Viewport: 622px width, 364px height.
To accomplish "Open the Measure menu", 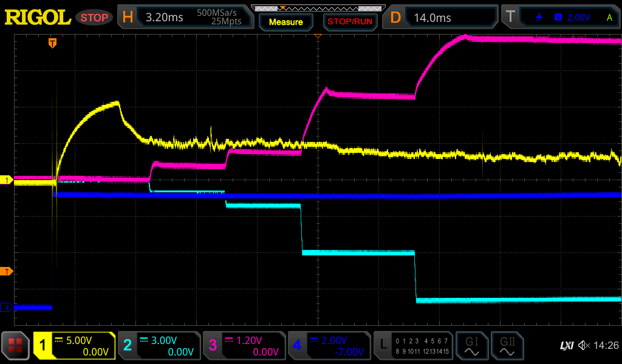I will (x=285, y=22).
